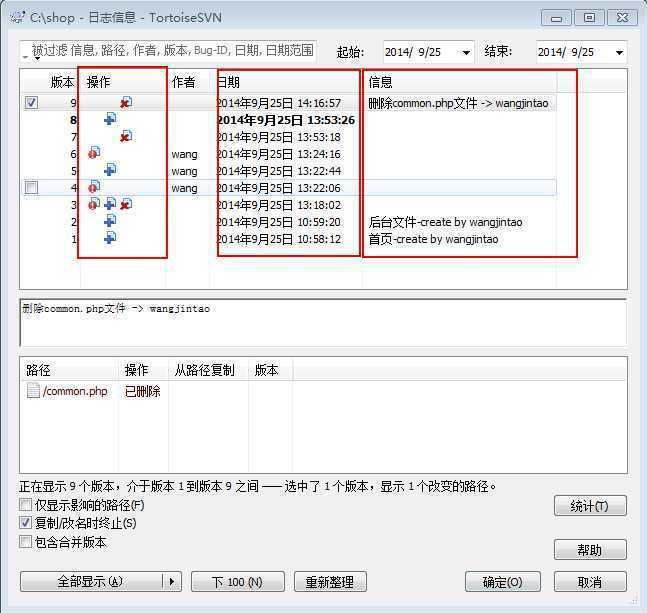The width and height of the screenshot is (647, 613).
Task: Expand the 全部显示 split-button arrow
Action: (172, 582)
